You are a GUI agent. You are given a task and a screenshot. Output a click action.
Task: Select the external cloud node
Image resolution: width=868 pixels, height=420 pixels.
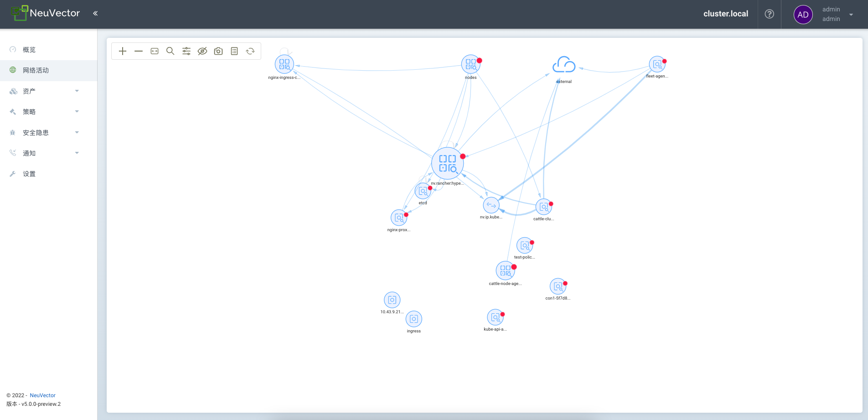[564, 65]
